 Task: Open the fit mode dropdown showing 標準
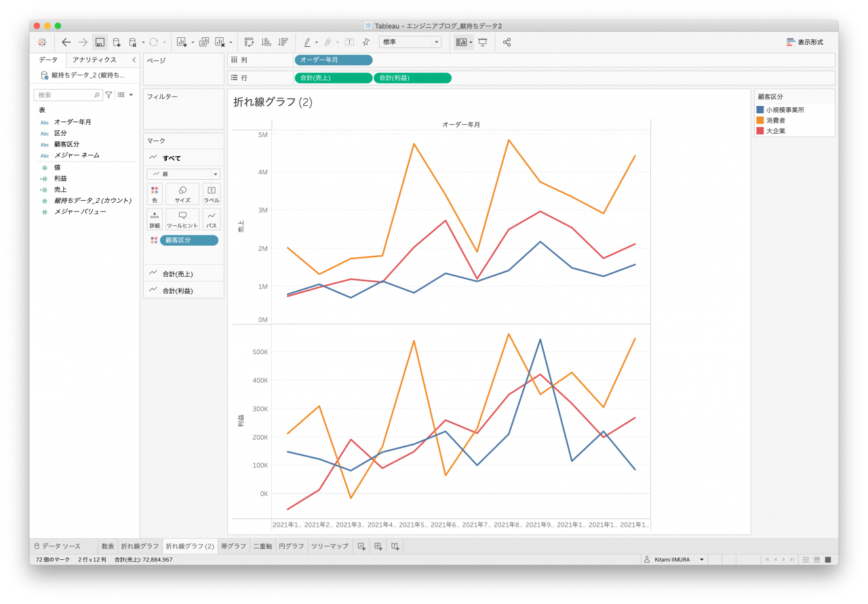[x=410, y=42]
